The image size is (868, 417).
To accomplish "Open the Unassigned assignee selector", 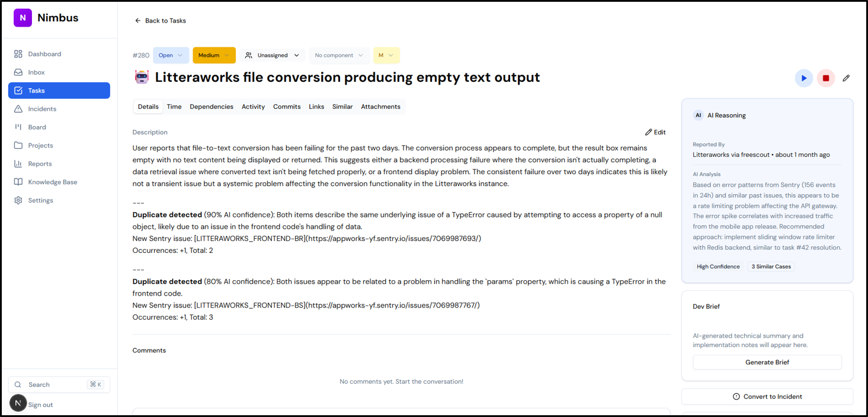I will pyautogui.click(x=273, y=54).
